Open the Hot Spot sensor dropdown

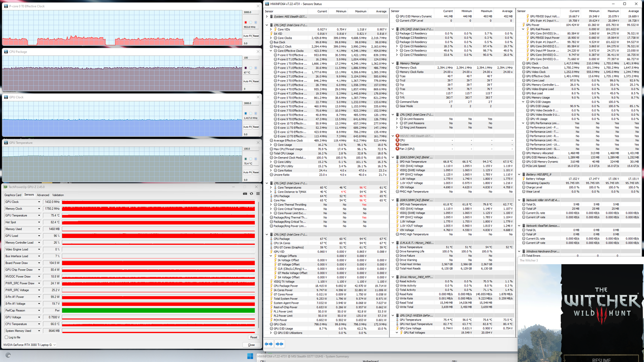[39, 222]
